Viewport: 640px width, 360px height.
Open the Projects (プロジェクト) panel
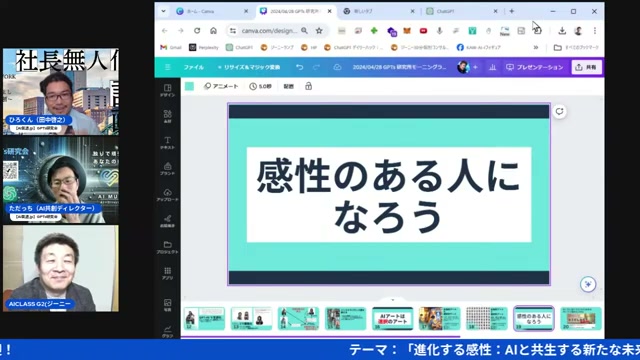tap(167, 247)
